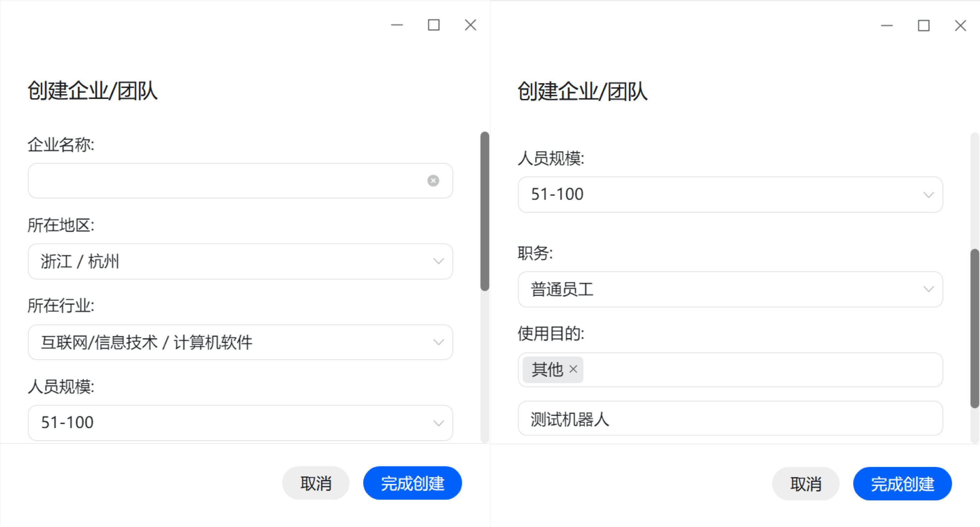Maximize the right dialog window
980x527 pixels.
(924, 26)
